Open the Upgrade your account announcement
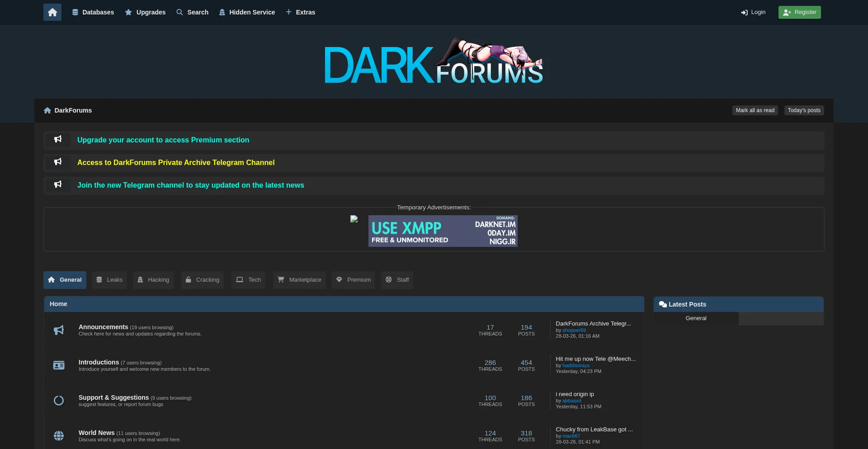Image resolution: width=868 pixels, height=449 pixels. [163, 140]
